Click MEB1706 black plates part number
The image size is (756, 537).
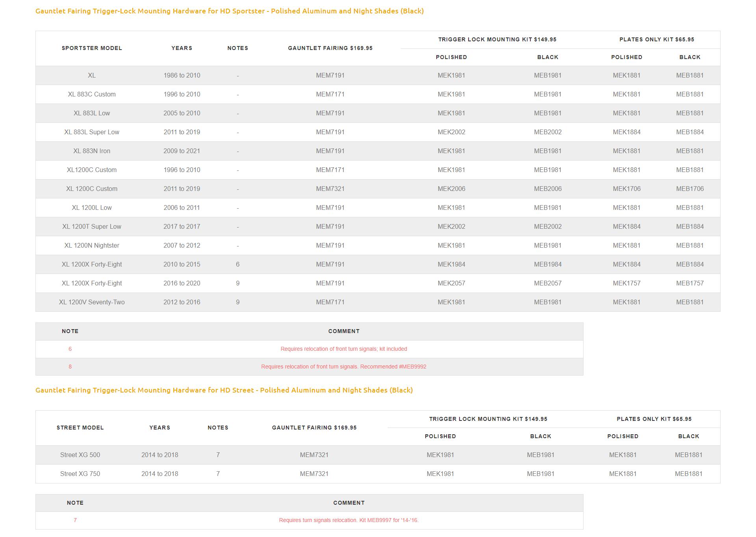pyautogui.click(x=689, y=189)
